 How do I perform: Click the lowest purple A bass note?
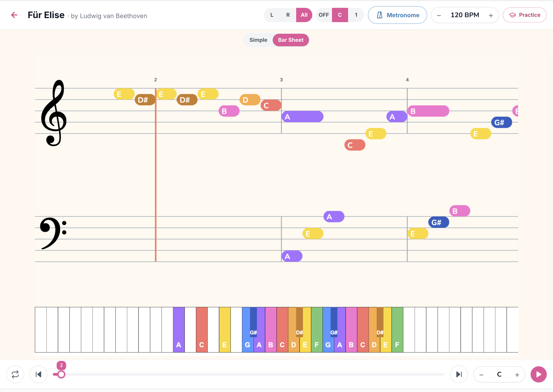(x=292, y=256)
